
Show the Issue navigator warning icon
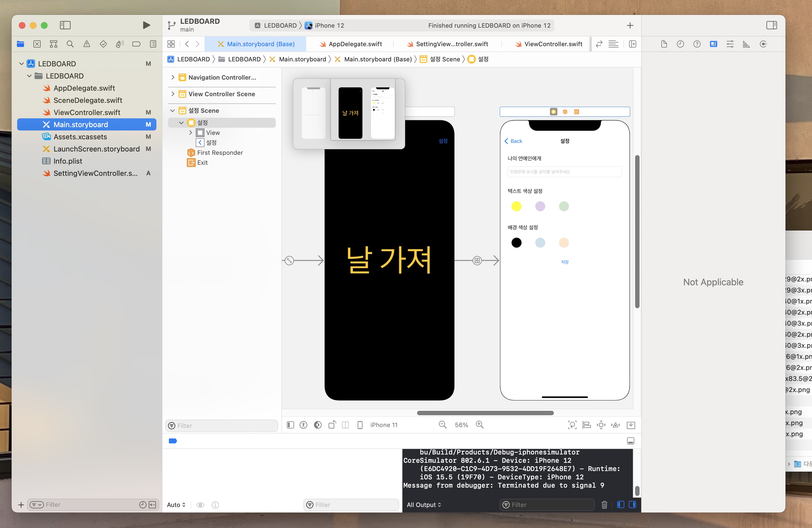pos(87,44)
